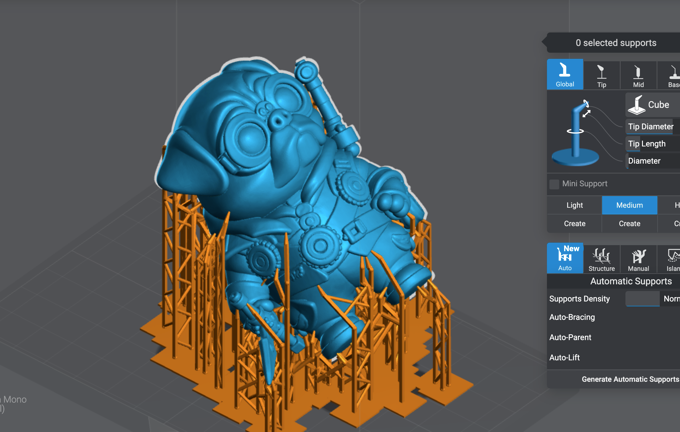Adjust the Tip Length slider
The height and width of the screenshot is (432, 680).
[653, 144]
